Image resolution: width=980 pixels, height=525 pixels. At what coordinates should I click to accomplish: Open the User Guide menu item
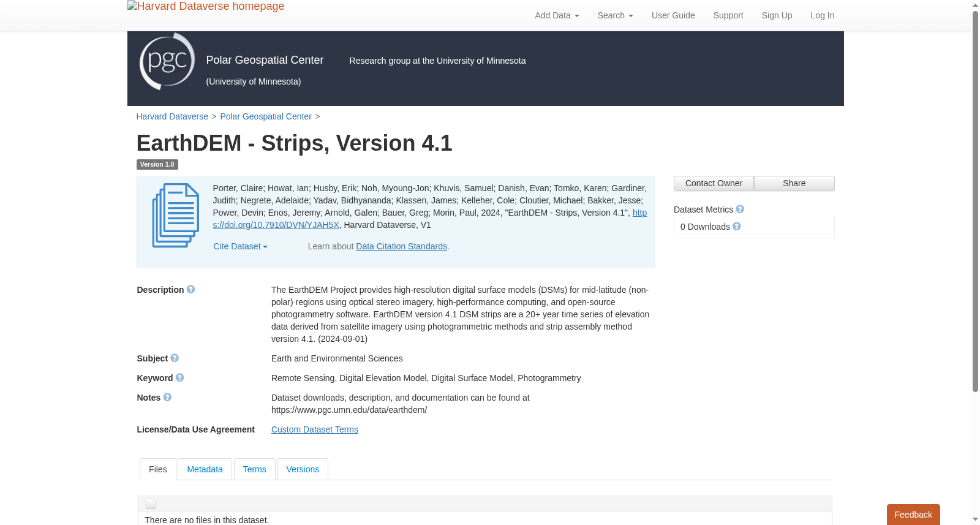tap(673, 15)
